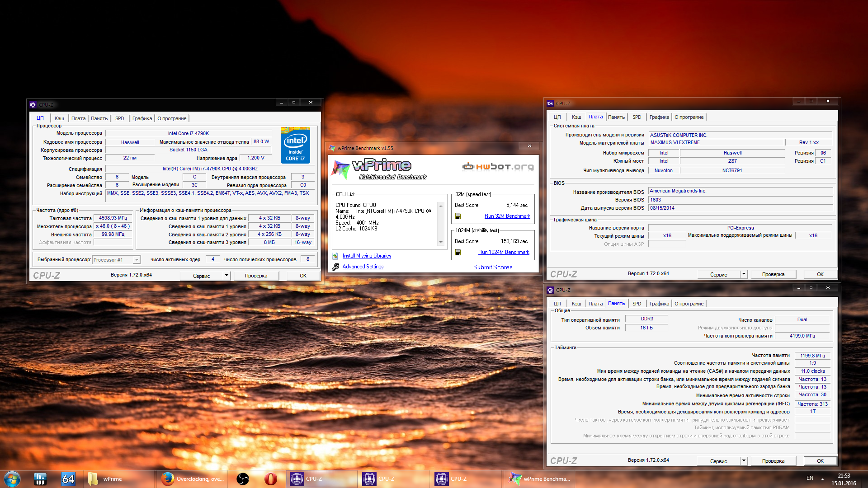
Task: Click the left CPU-Z window title icon
Action: point(33,104)
